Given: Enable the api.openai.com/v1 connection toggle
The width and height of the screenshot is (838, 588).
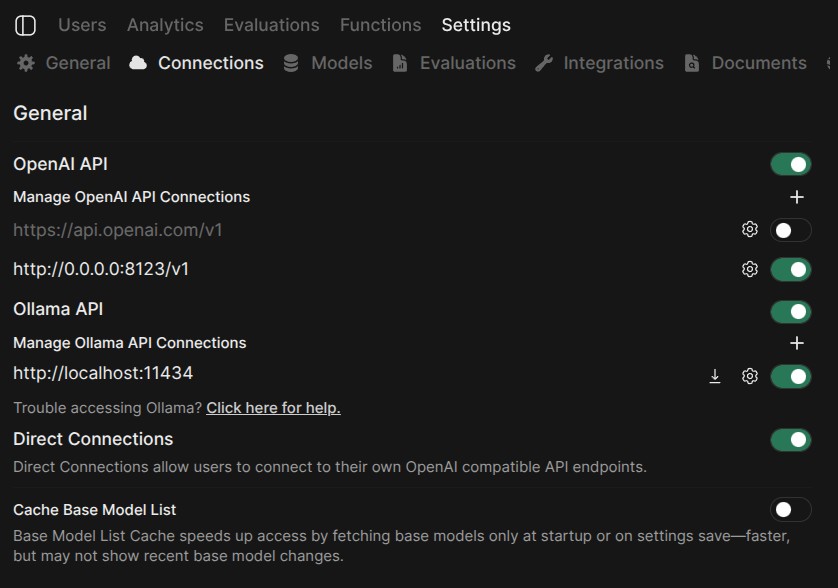Looking at the screenshot, I should point(790,230).
